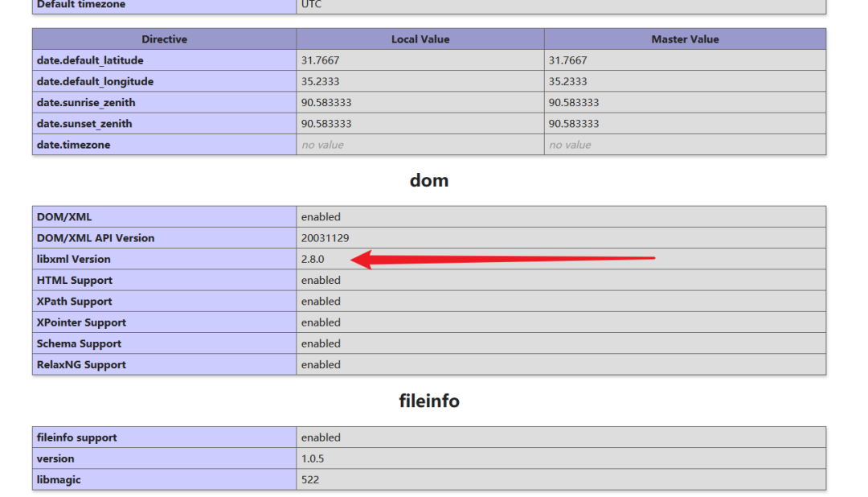The height and width of the screenshot is (497, 868).
Task: Select the HTML Support label
Action: pos(75,281)
